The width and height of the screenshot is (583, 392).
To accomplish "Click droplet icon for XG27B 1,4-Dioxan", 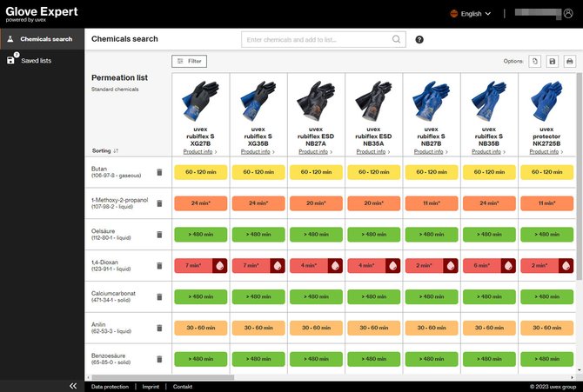I will point(220,266).
